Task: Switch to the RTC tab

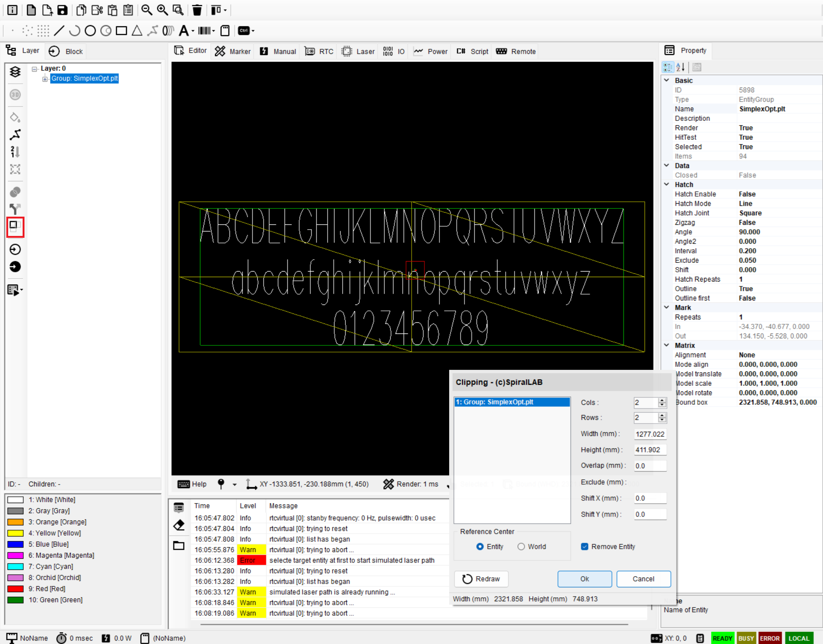Action: click(319, 51)
